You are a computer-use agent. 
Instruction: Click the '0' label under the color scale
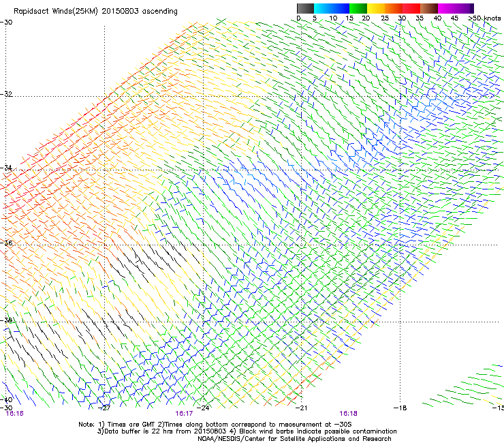click(x=298, y=18)
